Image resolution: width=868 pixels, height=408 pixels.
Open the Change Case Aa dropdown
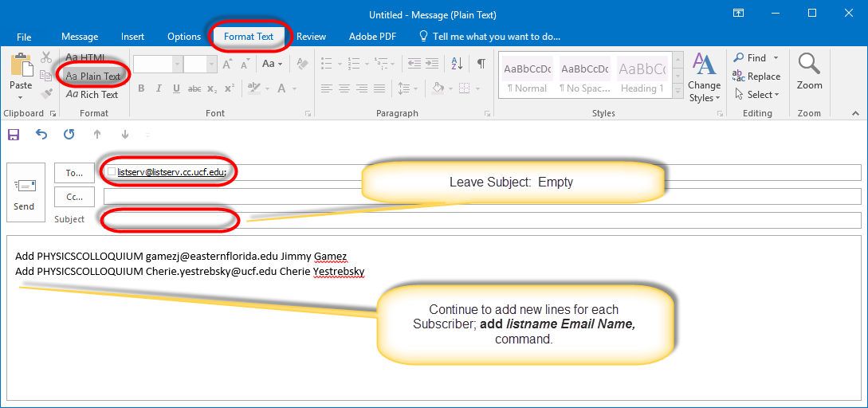(272, 64)
